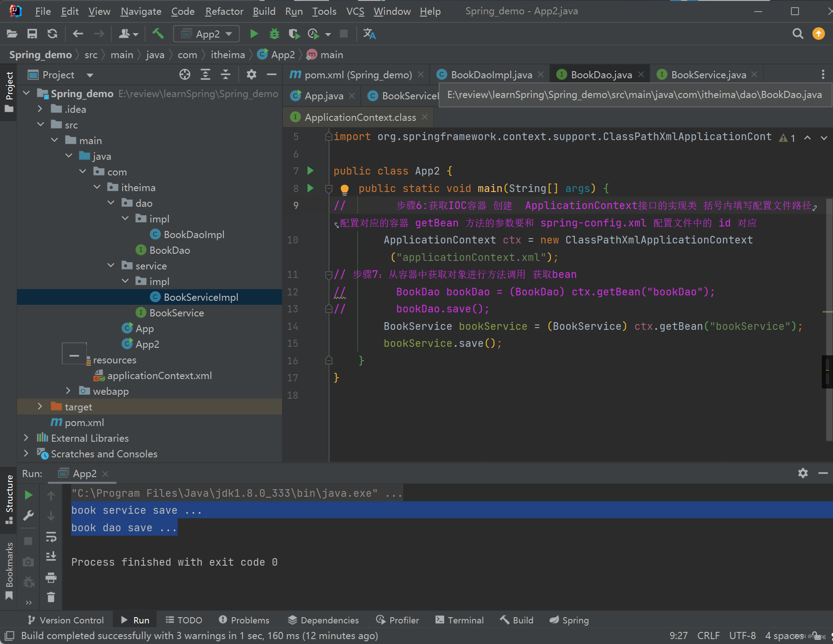Screen dimensions: 833x644
Task: Open the Navigate menu
Action: point(141,11)
